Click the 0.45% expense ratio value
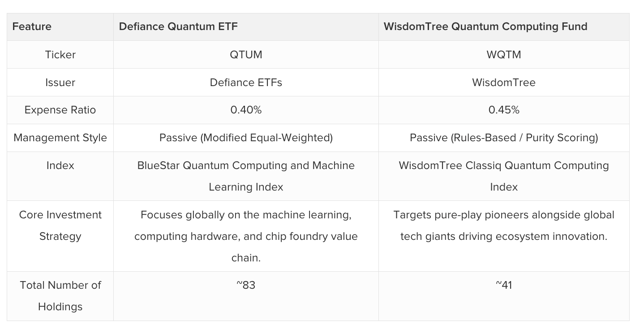Image resolution: width=644 pixels, height=330 pixels. [504, 110]
